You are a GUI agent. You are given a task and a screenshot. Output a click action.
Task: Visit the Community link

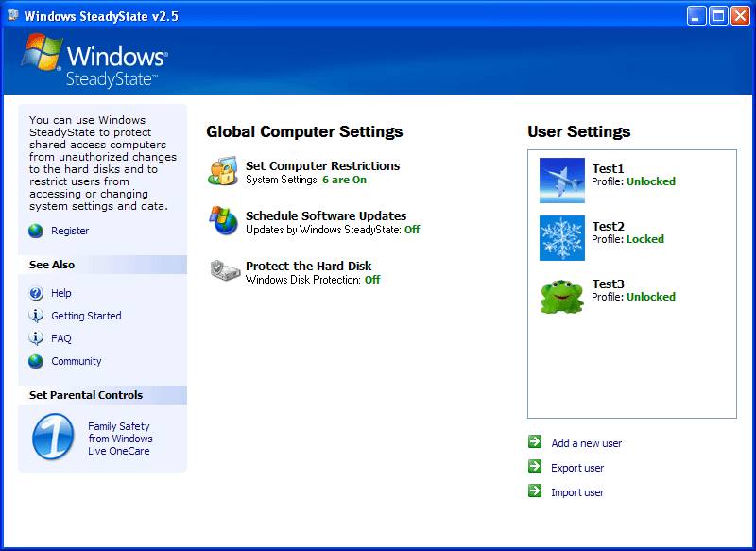tap(77, 361)
